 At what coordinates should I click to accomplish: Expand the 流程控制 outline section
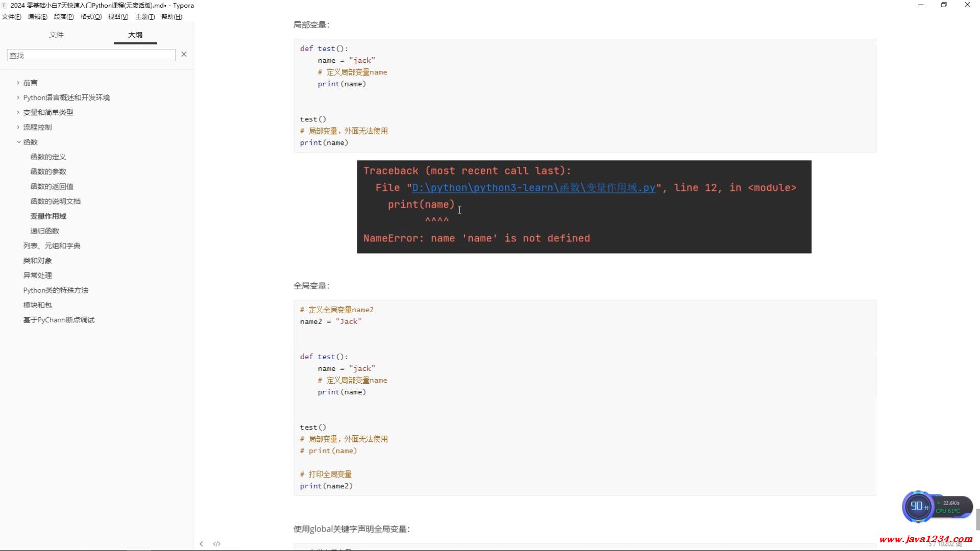18,127
